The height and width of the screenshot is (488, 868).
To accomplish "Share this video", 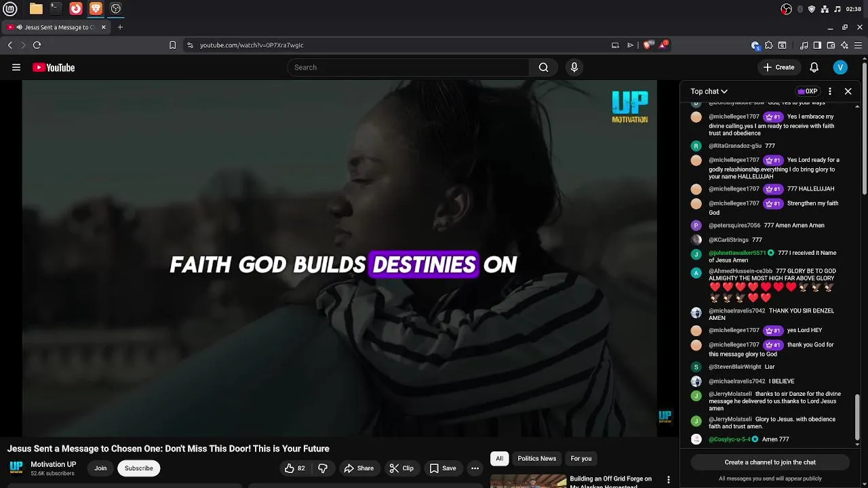I will (359, 468).
